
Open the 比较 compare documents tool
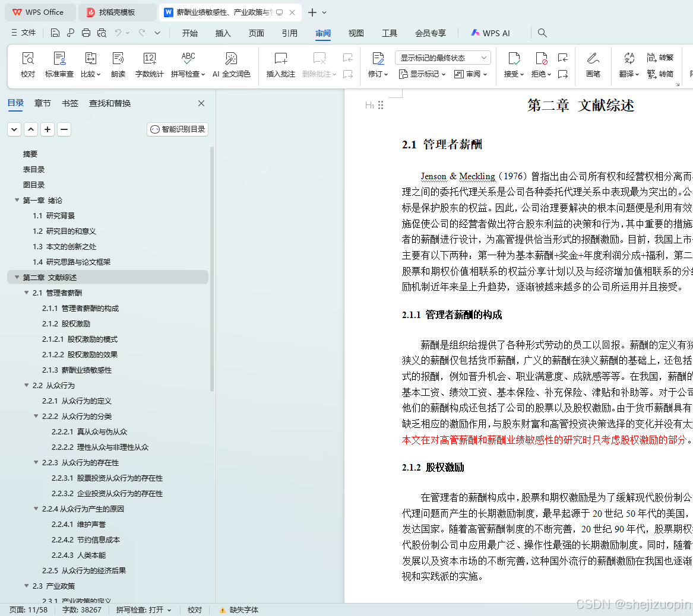(x=91, y=65)
